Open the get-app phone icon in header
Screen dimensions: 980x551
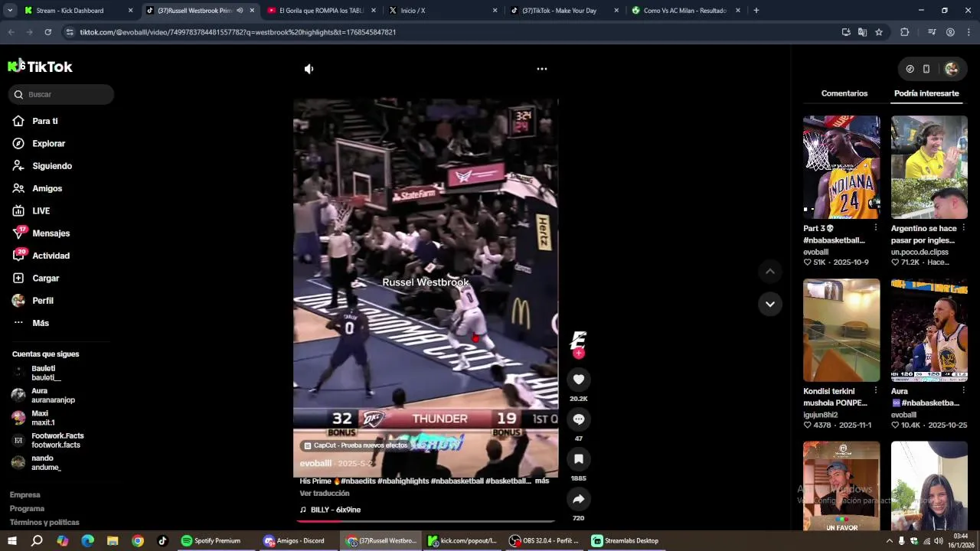(926, 69)
